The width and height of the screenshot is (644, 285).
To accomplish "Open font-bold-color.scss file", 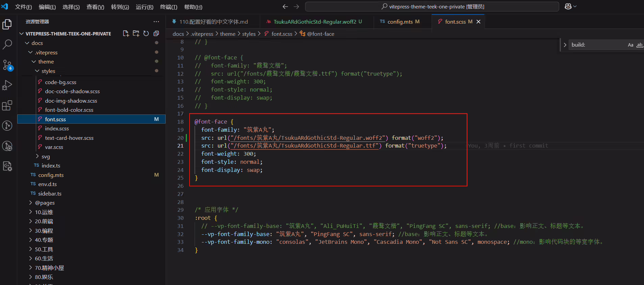I will tap(69, 110).
